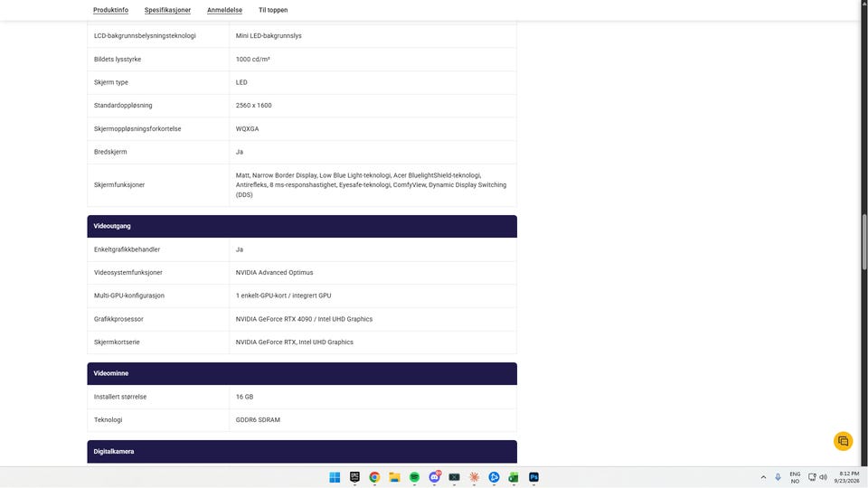868x488 pixels.
Task: Click the Digitalkamera section header
Action: (302, 452)
